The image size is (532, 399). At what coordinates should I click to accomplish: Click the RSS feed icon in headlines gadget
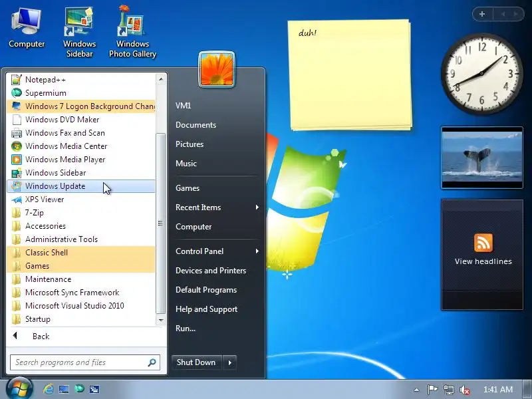coord(483,243)
